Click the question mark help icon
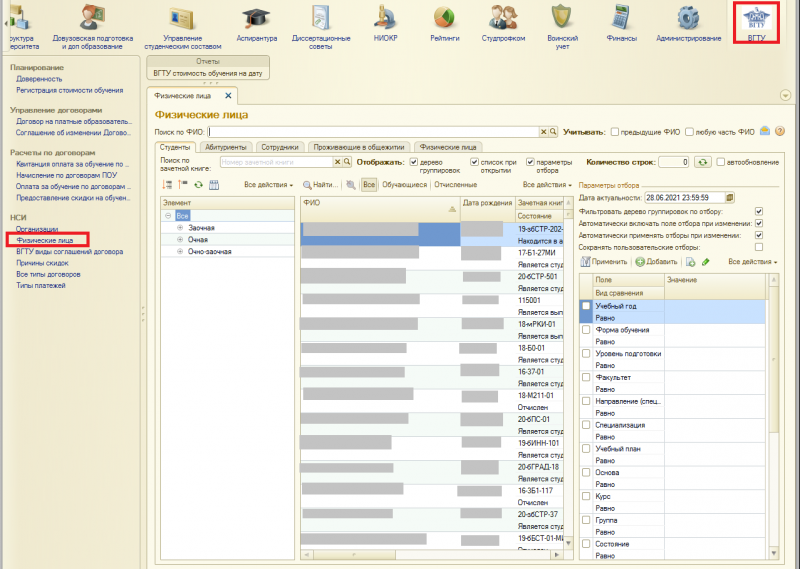 (x=779, y=131)
